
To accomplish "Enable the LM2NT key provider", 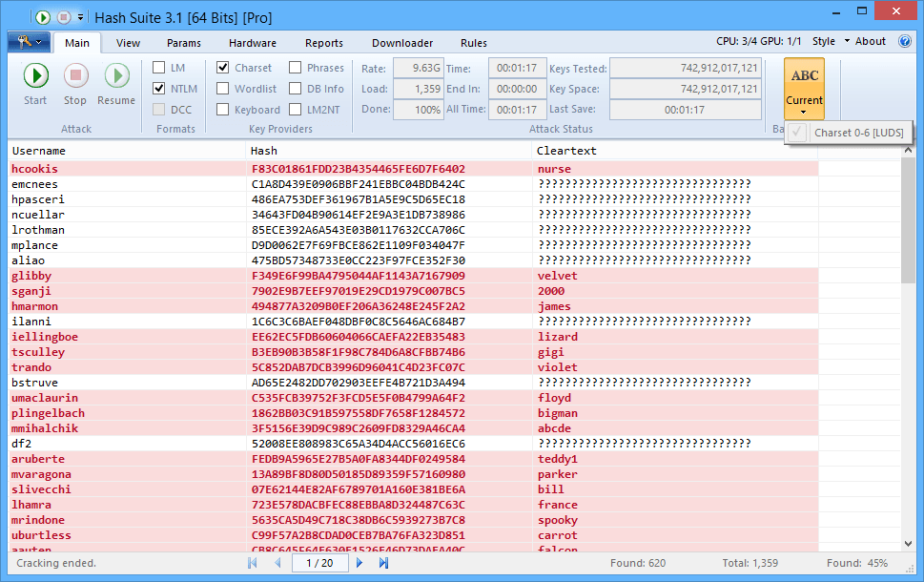I will click(x=296, y=110).
